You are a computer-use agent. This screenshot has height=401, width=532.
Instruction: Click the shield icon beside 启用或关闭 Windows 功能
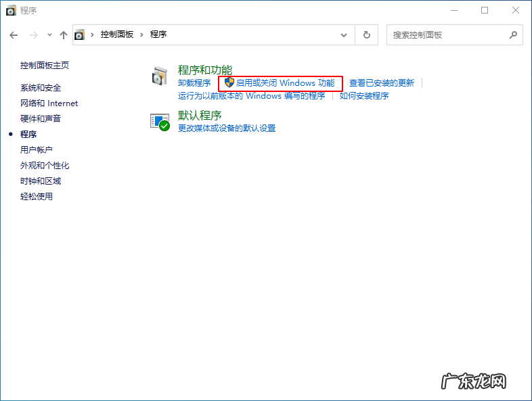click(x=229, y=82)
